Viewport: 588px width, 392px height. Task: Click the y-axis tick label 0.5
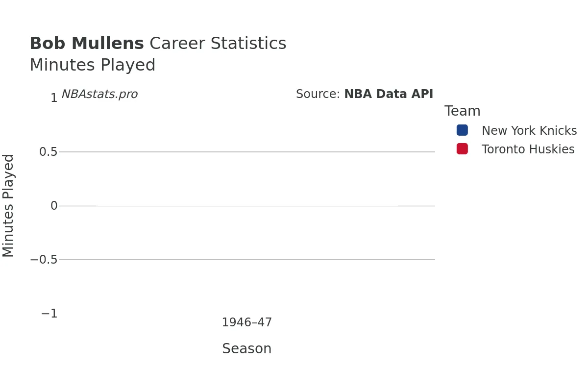click(49, 152)
